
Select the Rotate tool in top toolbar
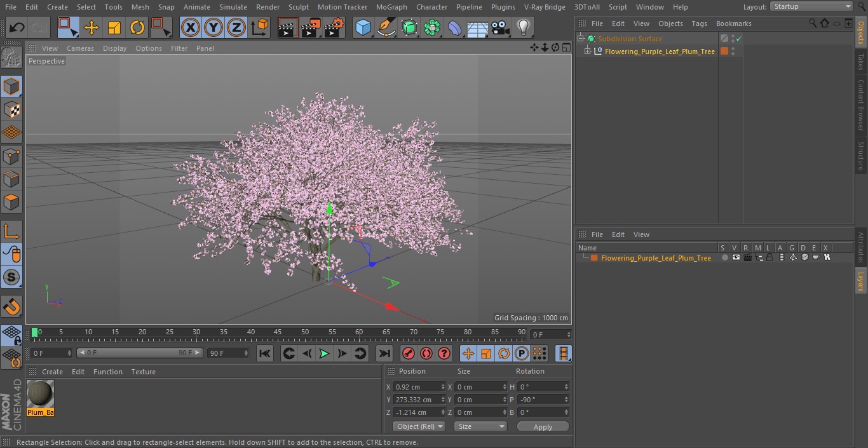click(137, 27)
